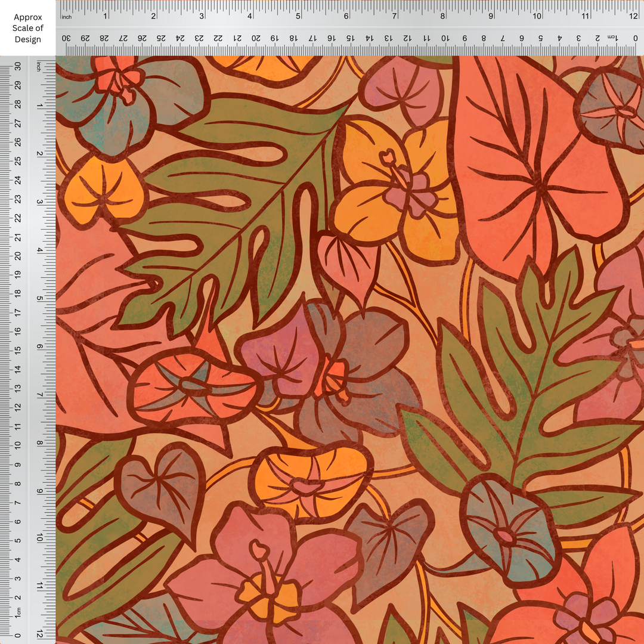
Task: Click the tropical floral fabric pattern image
Action: [350, 350]
